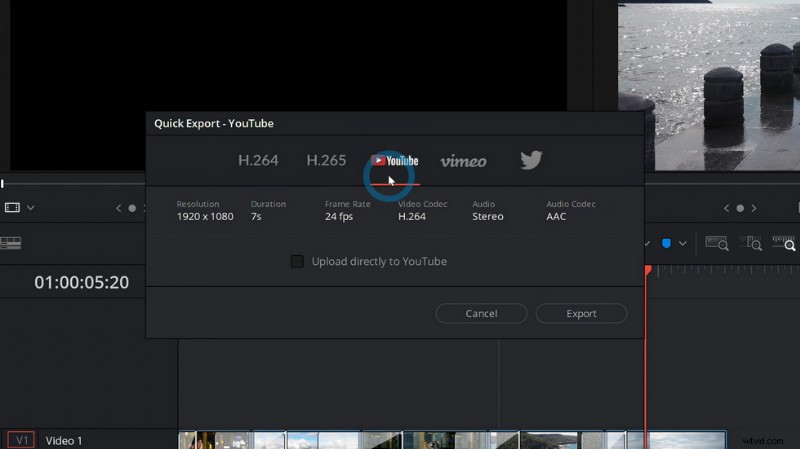
Task: Open the timeline view options icon
Action: (11, 243)
